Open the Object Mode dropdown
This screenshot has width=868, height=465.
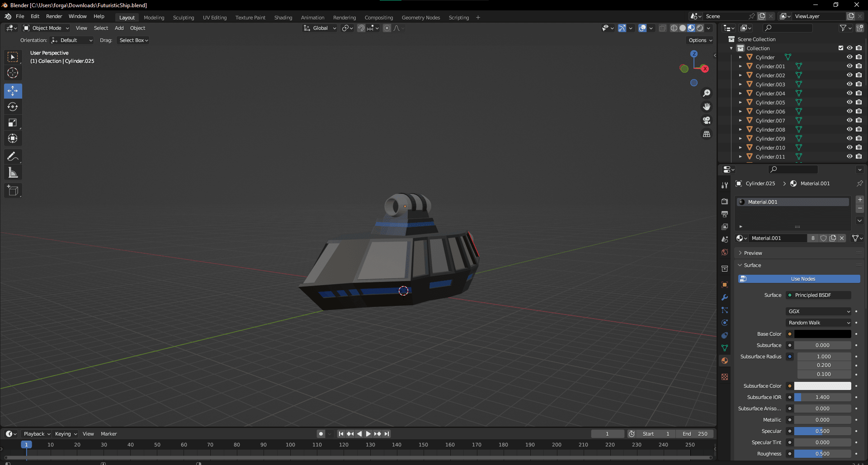pos(46,28)
